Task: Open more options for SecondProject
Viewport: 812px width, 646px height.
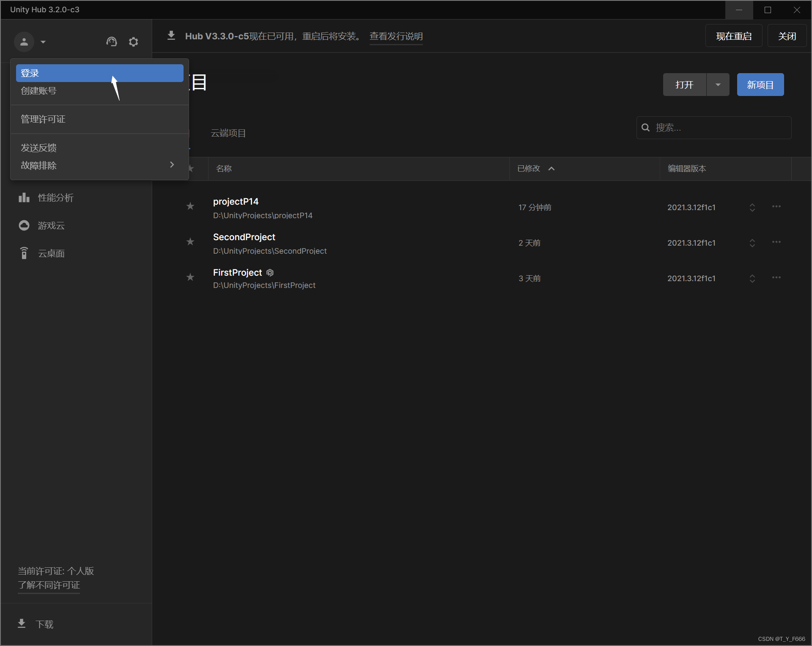Action: [x=776, y=242]
